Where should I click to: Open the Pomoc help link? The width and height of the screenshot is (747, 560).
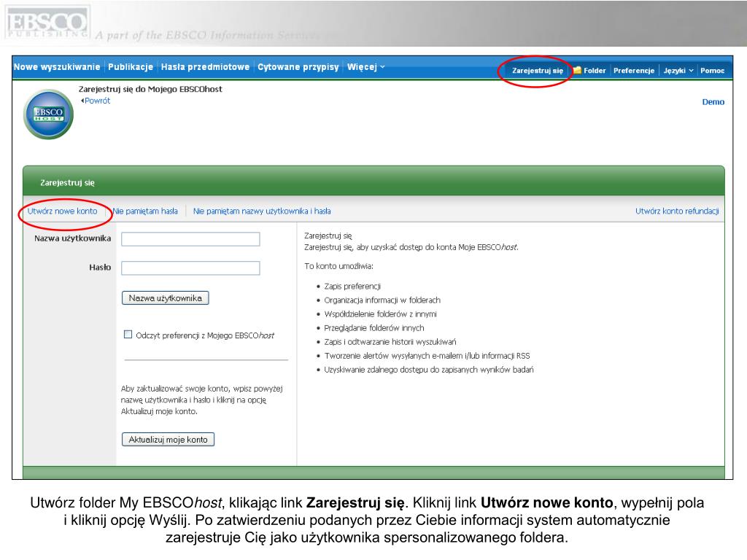tap(712, 71)
